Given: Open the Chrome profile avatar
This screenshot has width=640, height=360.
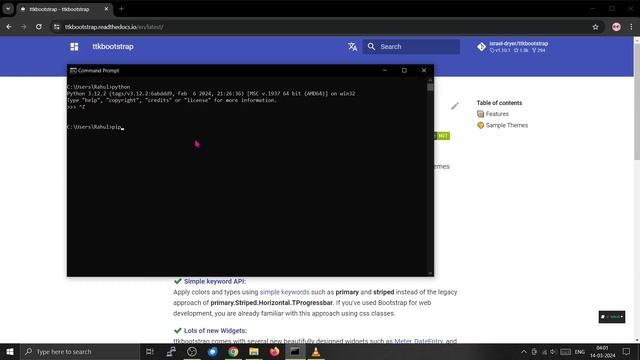Looking at the screenshot, I should coord(616,27).
